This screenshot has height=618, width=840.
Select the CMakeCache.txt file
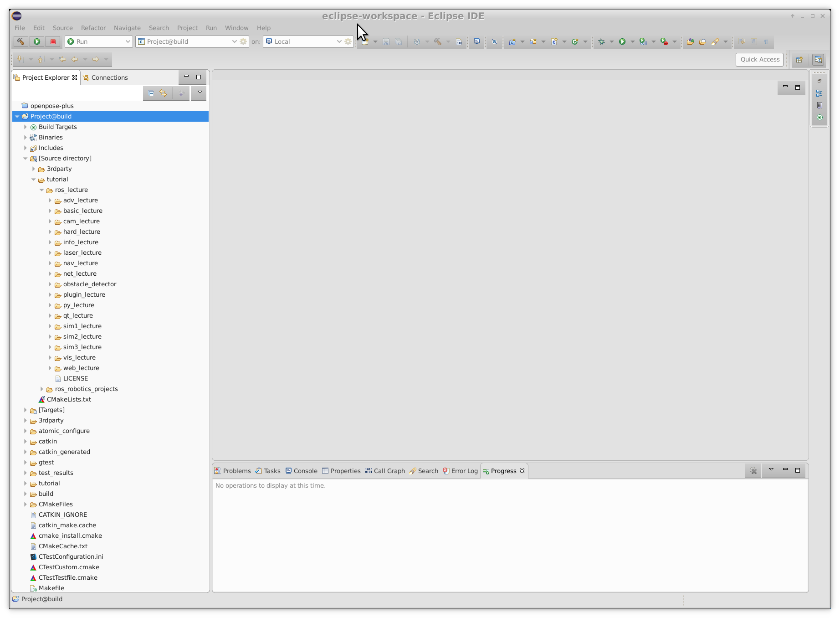click(x=63, y=546)
